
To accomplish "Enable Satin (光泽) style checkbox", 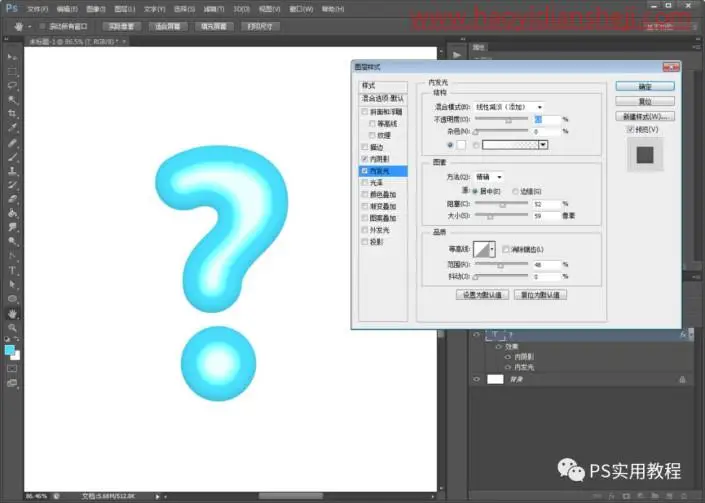I will pos(365,183).
